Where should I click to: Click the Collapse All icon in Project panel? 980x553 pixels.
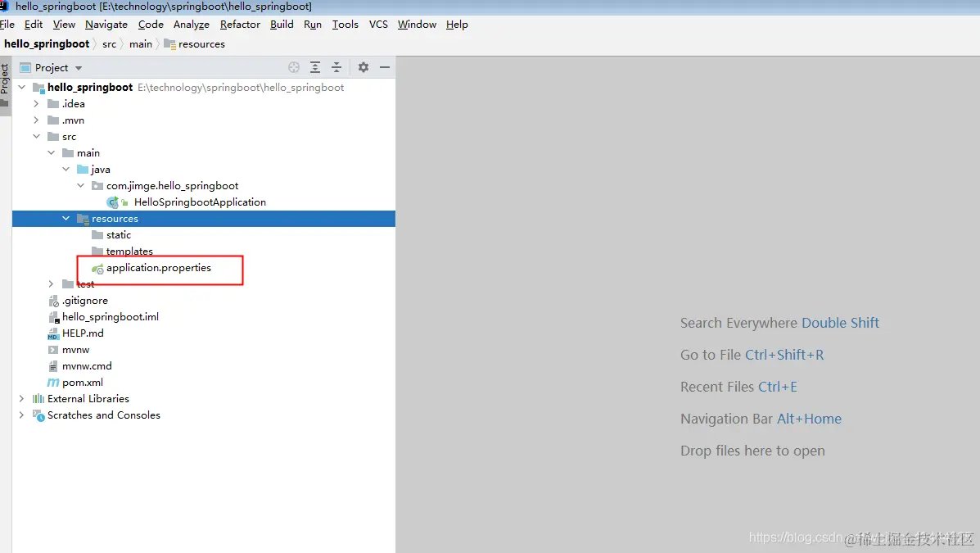click(336, 67)
